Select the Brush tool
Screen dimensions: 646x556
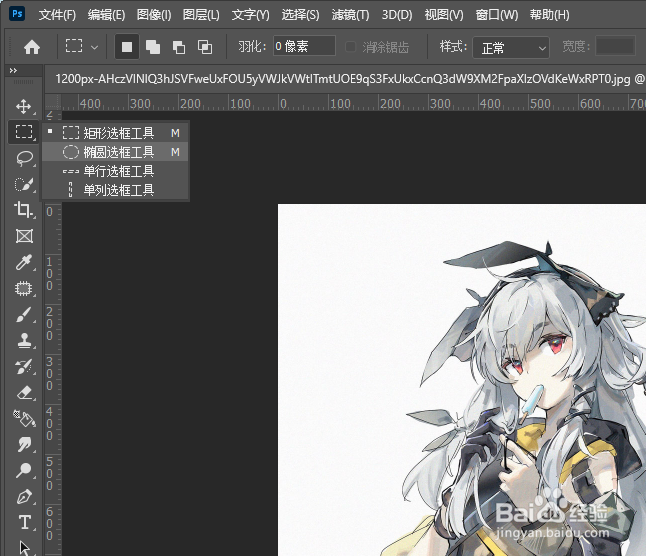pyautogui.click(x=24, y=315)
